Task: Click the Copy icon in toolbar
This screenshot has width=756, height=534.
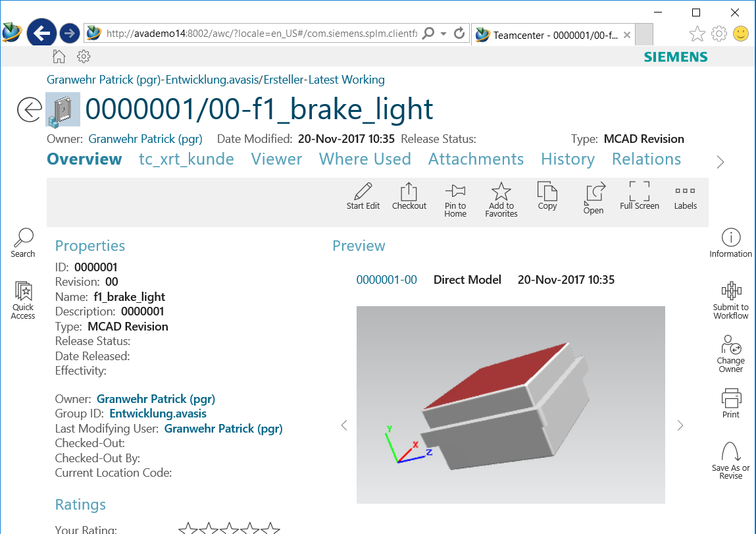Action: point(547,192)
